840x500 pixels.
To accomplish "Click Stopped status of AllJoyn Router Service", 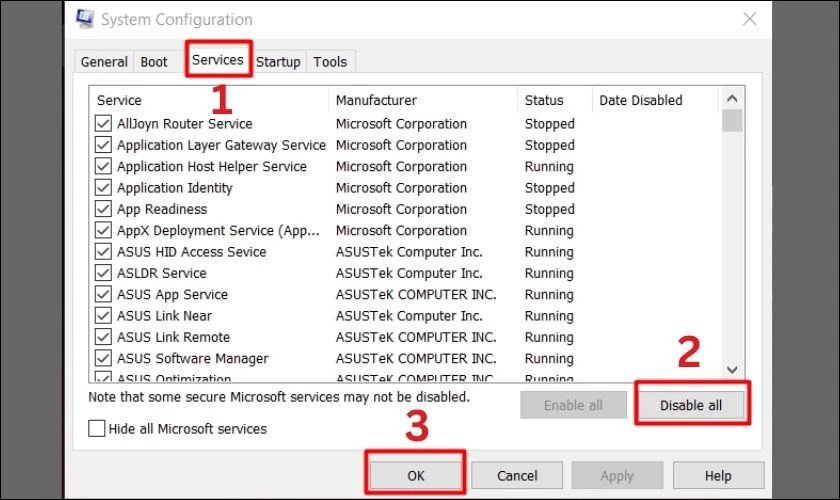I will (550, 124).
